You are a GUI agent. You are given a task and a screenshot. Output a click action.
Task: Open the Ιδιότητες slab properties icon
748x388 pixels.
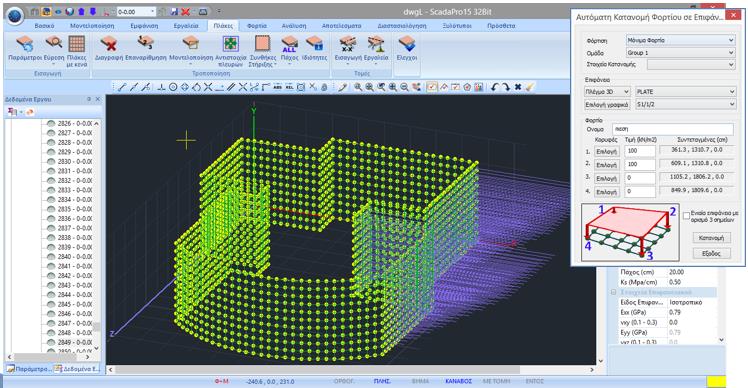click(314, 45)
